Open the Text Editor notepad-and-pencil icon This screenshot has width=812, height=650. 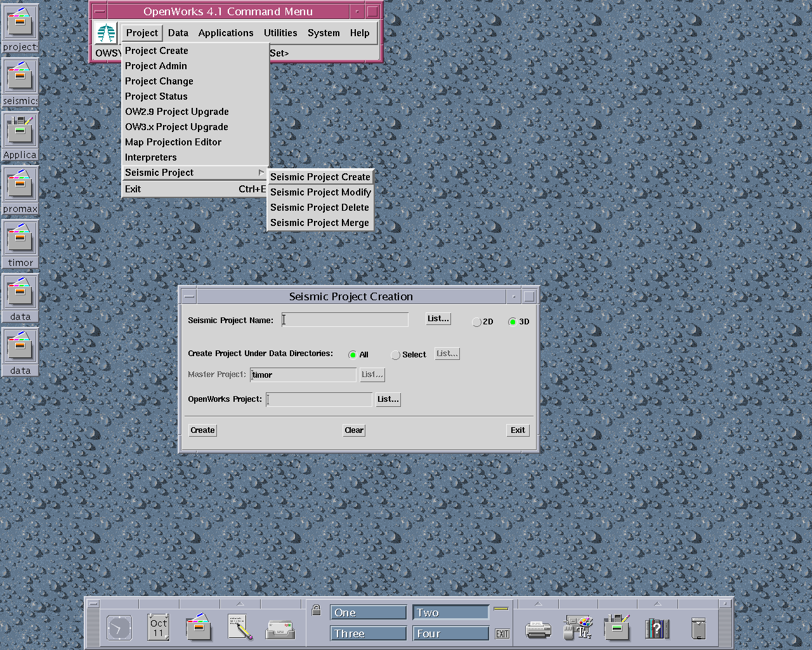[240, 627]
